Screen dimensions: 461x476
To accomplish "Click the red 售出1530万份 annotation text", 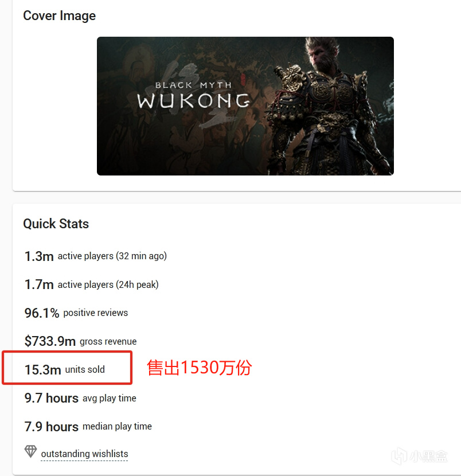I will coord(200,368).
